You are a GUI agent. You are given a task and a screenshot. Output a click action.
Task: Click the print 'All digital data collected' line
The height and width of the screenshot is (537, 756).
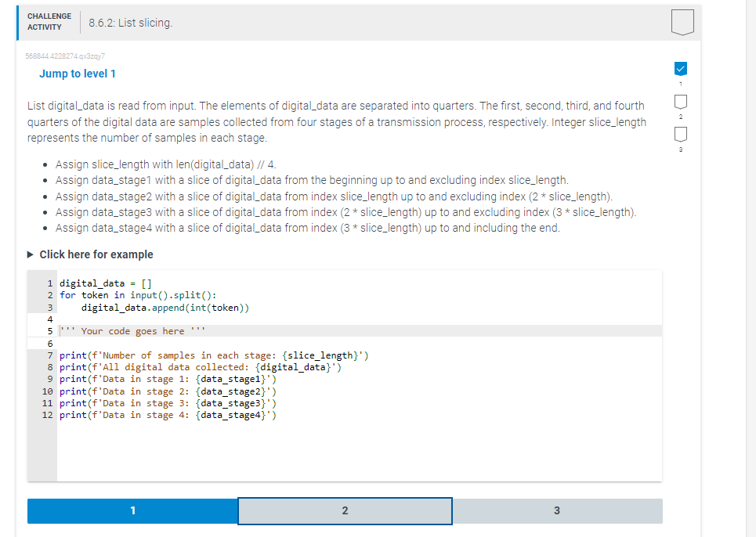(x=200, y=367)
